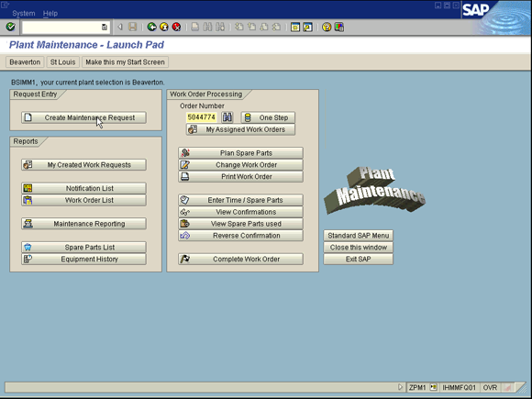This screenshot has height=399, width=532.
Task: Click the ZPM1 transaction status field
Action: click(x=417, y=387)
